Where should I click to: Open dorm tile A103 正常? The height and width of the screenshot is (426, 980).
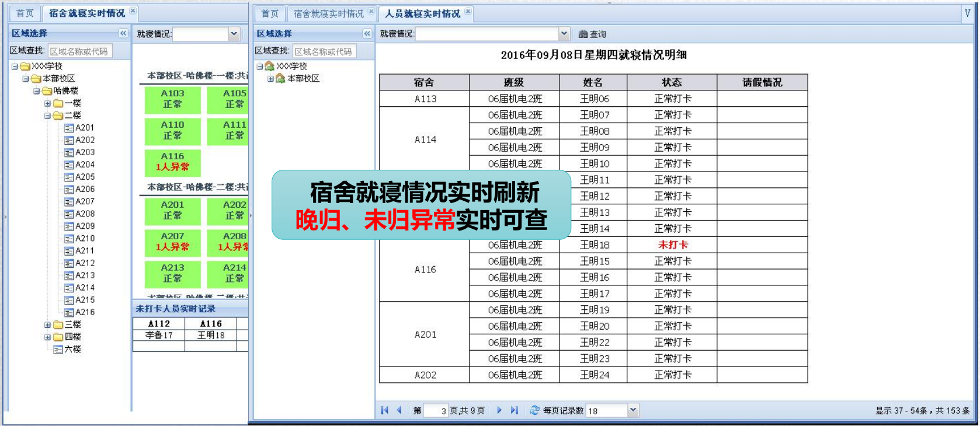coord(172,99)
